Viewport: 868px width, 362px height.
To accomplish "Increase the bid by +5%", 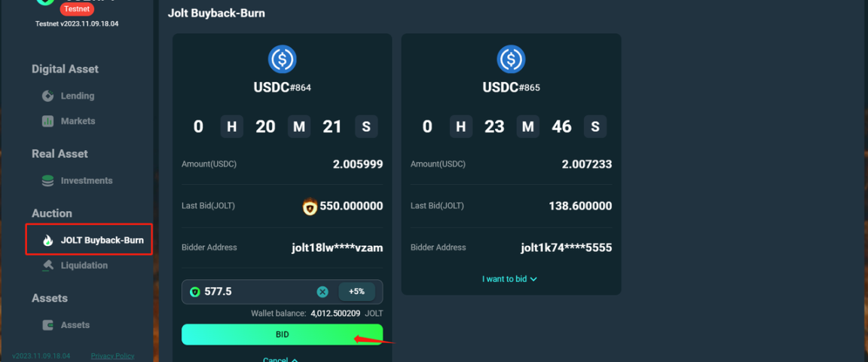I will [x=356, y=292].
